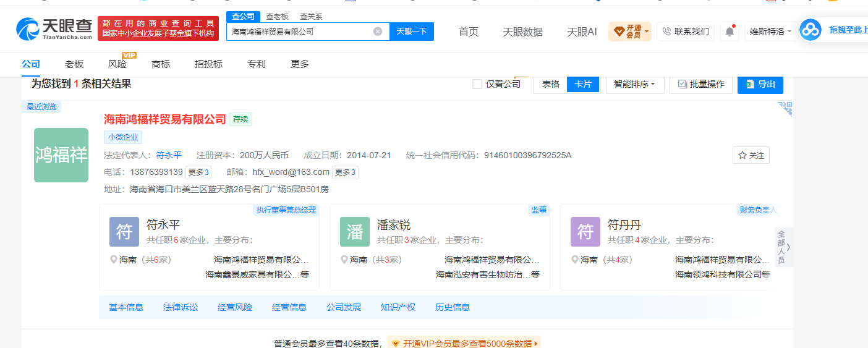Viewport: 868px width, 348px height.
Task: Open the 老板 results tab
Action: tap(74, 64)
